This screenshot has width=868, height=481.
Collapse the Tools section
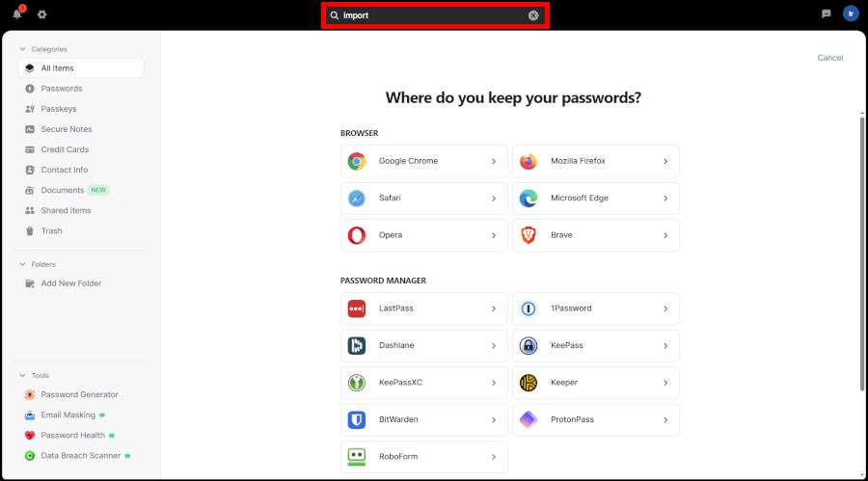click(x=22, y=375)
